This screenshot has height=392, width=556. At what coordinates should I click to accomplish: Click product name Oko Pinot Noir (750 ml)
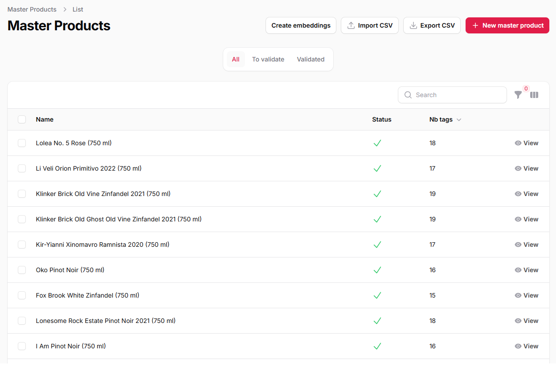70,270
